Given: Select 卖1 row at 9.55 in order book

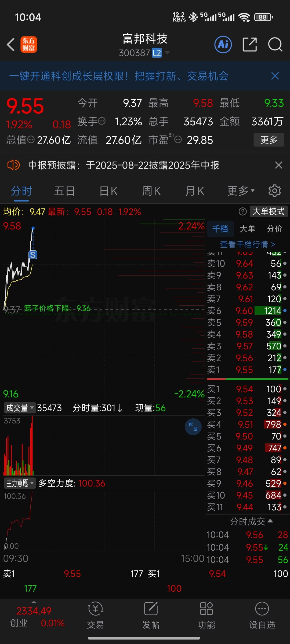Looking at the screenshot, I should click(x=247, y=370).
